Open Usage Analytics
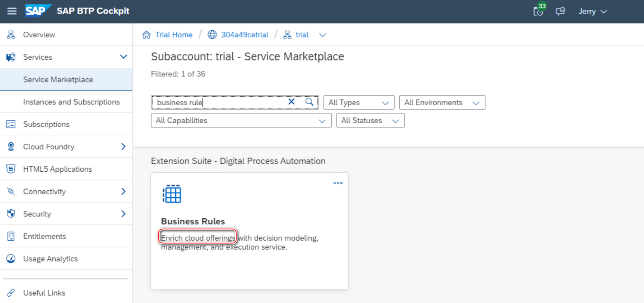The height and width of the screenshot is (303, 644). 50,259
